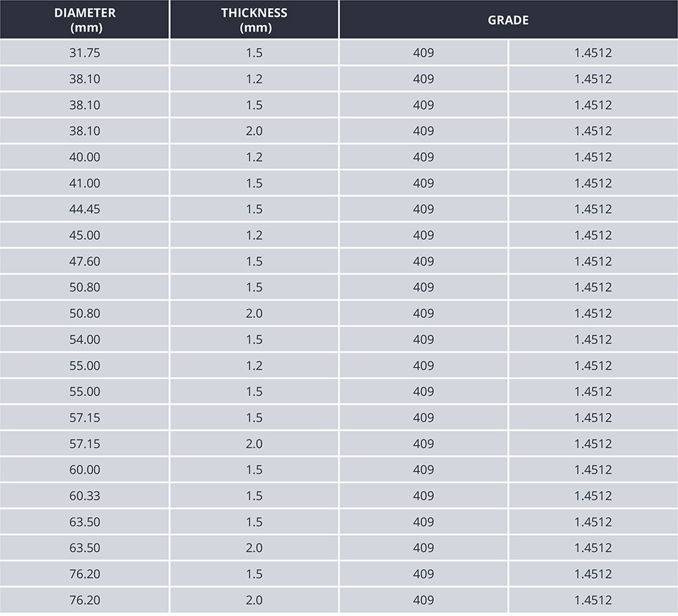Screen dimensions: 678x616
Task: Click the DIAMETER (mm) column header
Action: click(x=85, y=20)
